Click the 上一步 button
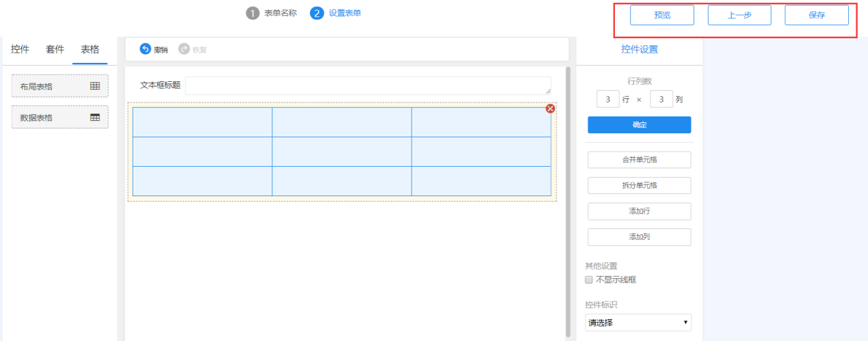Screen dimensions: 868x341 739,15
